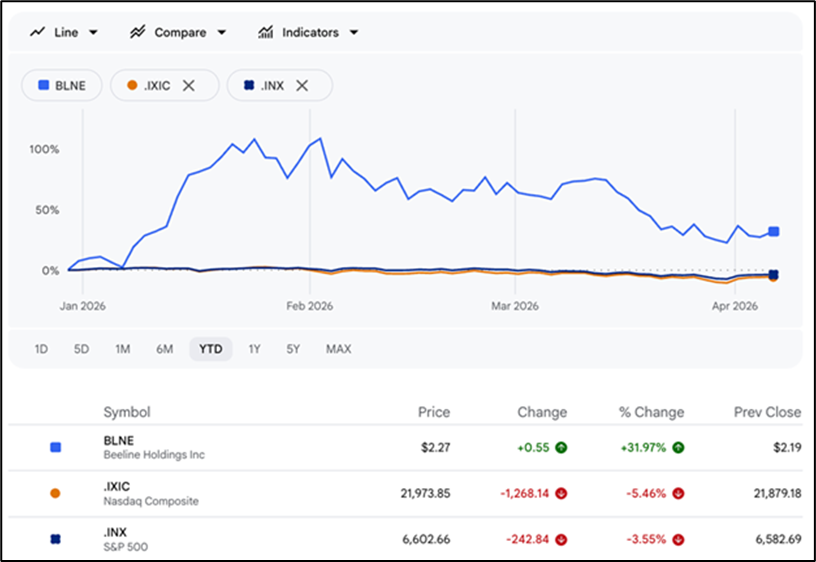Open the Line chart type dropdown arrow
Image resolution: width=816 pixels, height=562 pixels.
[x=93, y=32]
